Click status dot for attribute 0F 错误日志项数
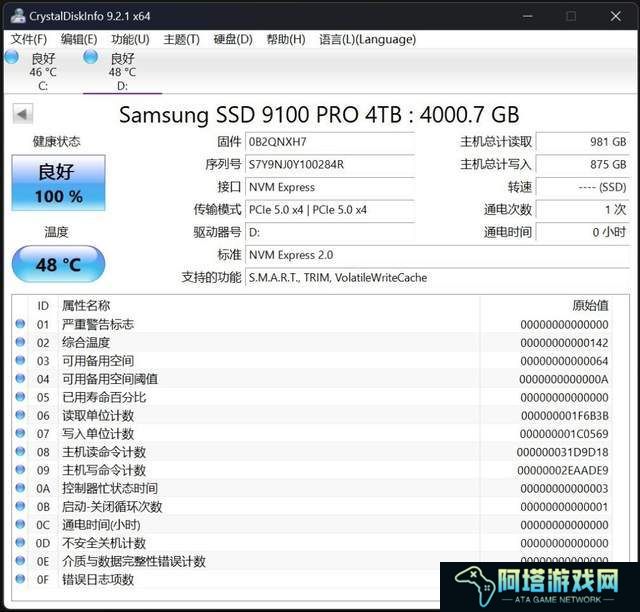 [x=20, y=579]
